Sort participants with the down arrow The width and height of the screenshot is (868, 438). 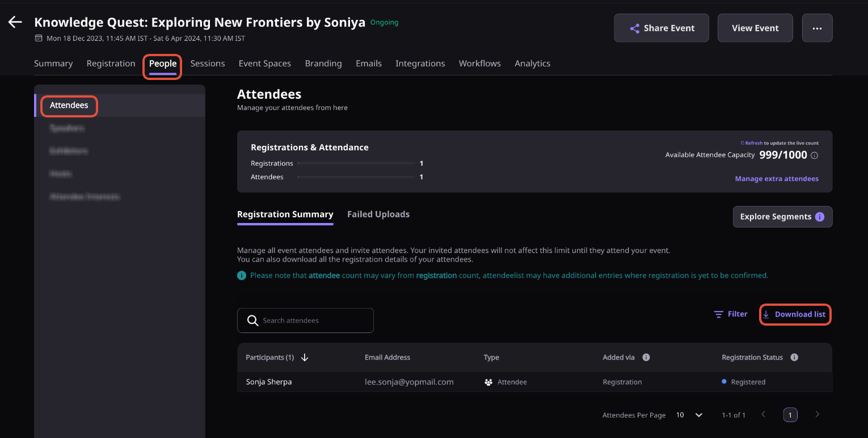[305, 357]
